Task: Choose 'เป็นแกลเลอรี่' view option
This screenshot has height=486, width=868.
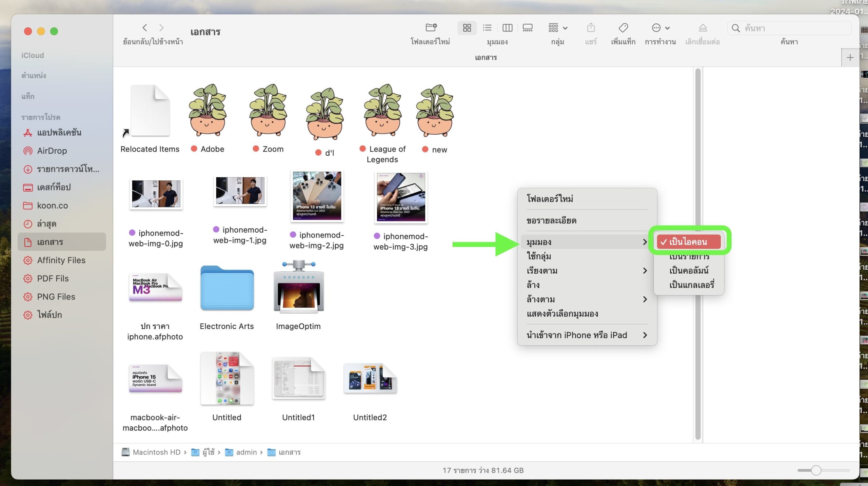Action: (x=691, y=285)
